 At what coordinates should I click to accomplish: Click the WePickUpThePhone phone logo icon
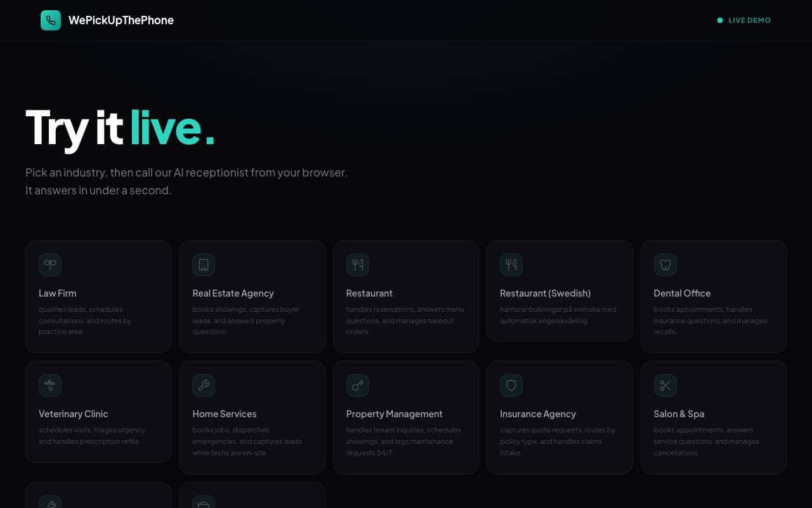pos(51,20)
